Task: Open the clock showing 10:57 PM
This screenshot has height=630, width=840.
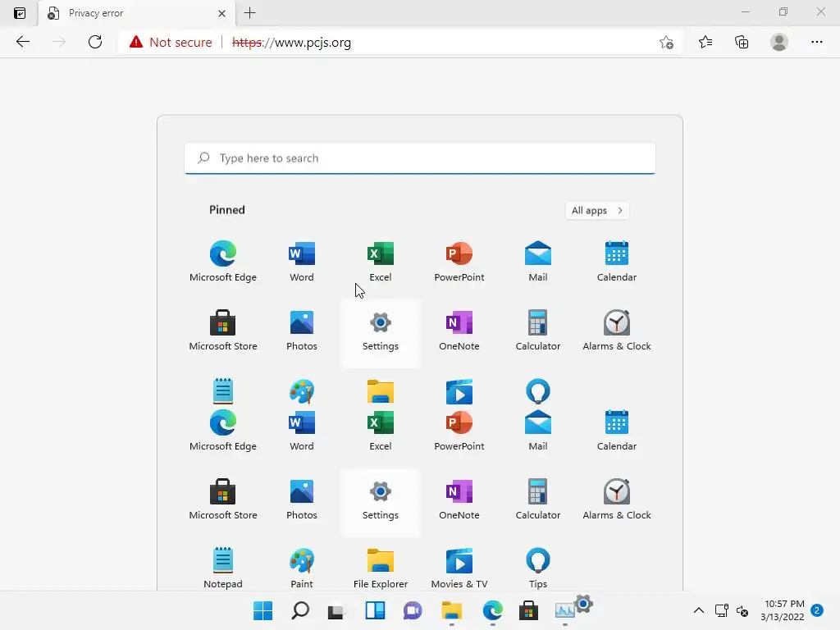Action: [782, 610]
